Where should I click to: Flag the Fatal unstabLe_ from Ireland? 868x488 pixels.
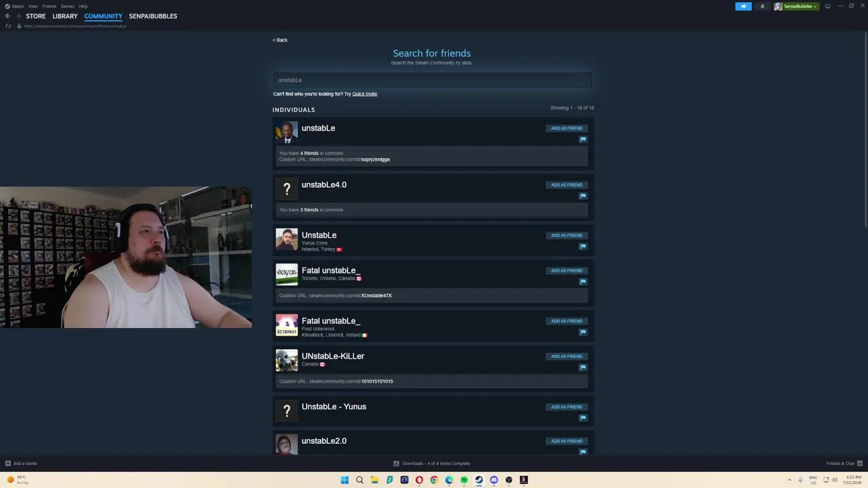(583, 332)
